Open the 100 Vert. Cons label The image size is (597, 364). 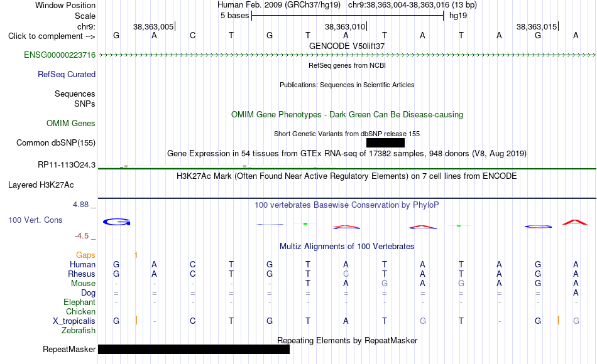click(35, 220)
